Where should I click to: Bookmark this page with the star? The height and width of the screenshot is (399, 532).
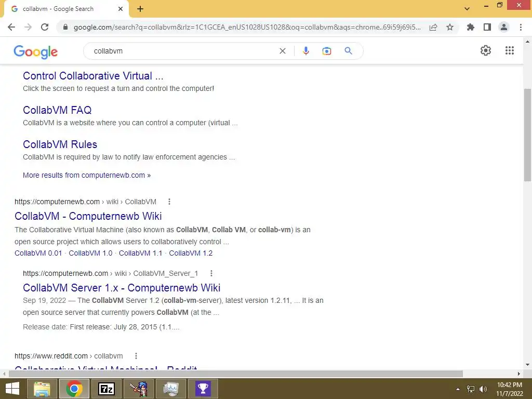coord(450,27)
